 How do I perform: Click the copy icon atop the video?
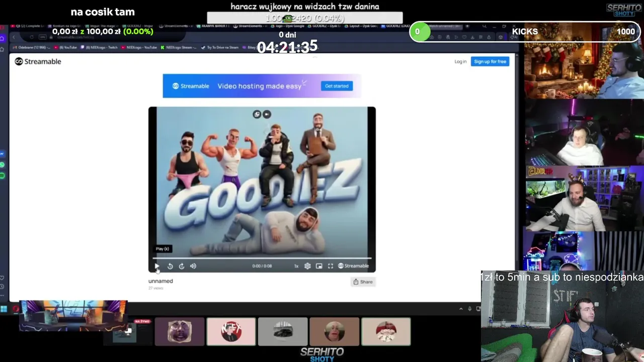[x=257, y=114]
